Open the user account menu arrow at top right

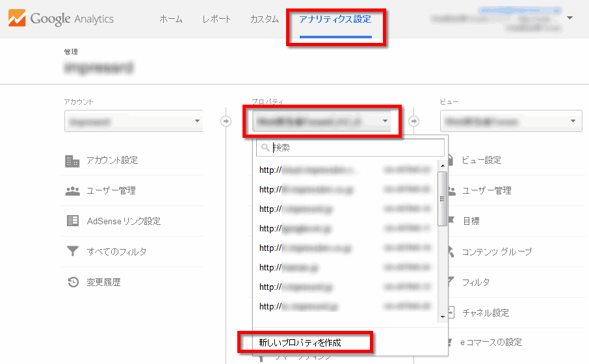pos(570,18)
